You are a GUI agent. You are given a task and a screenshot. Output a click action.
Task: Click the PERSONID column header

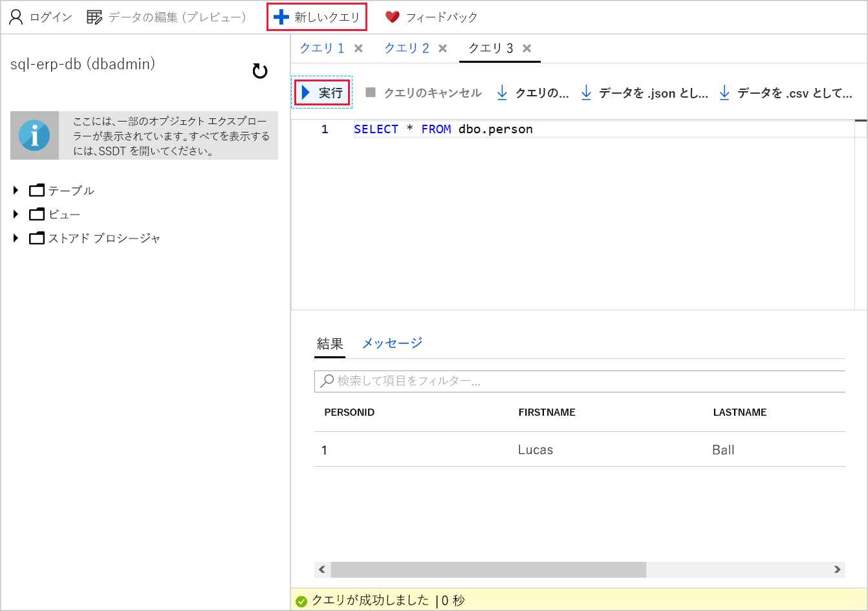(x=349, y=413)
